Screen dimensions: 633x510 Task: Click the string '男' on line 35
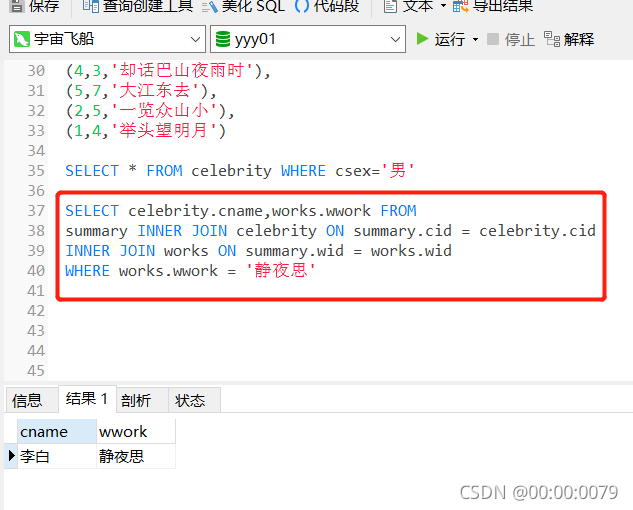398,170
